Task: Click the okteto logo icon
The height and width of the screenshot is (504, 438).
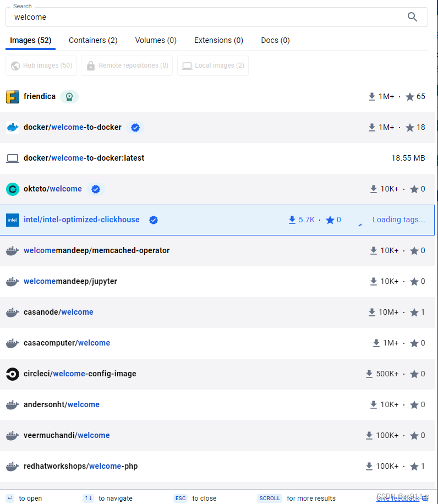Action: point(13,189)
